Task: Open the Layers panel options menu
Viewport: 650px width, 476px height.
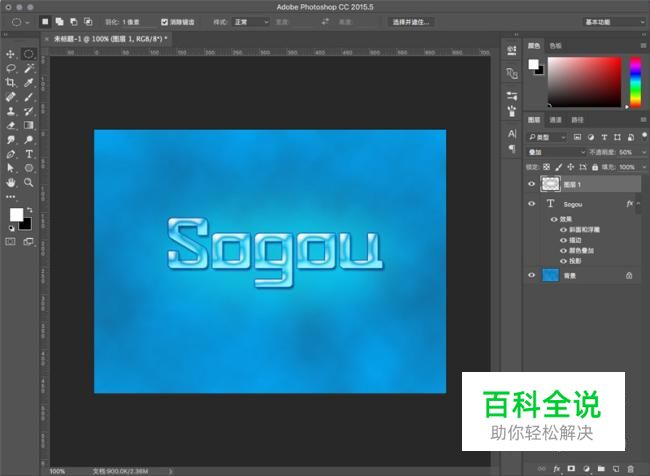Action: pyautogui.click(x=643, y=120)
